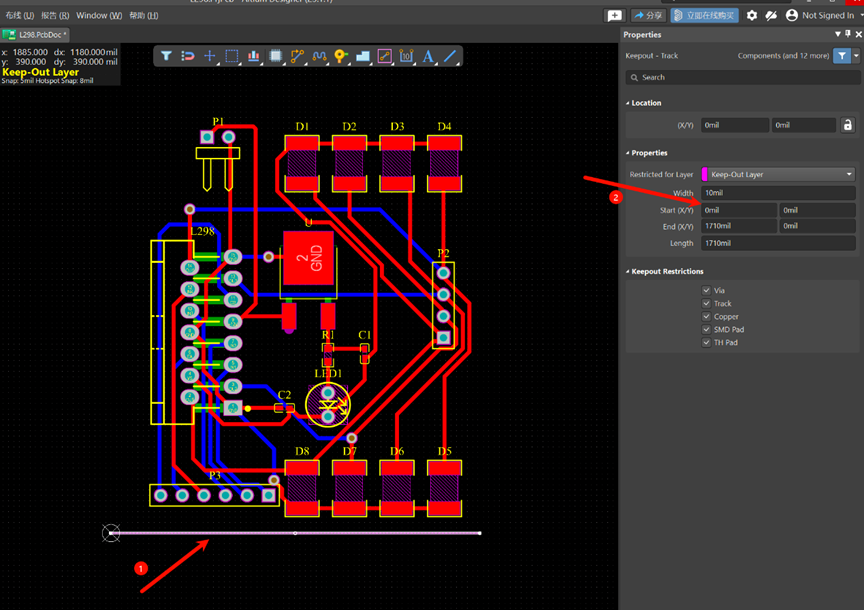This screenshot has height=610, width=864.
Task: Click the End Y 0mil field
Action: [817, 226]
